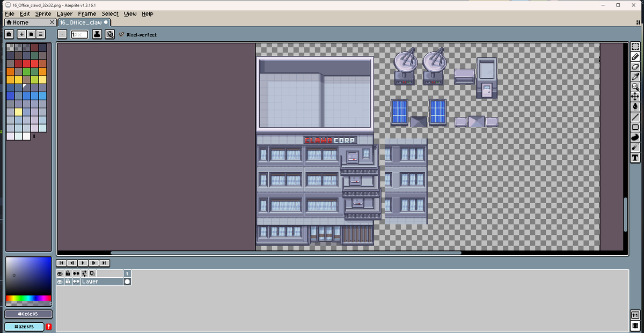This screenshot has width=644, height=333.
Task: Play the animation
Action: click(x=83, y=263)
